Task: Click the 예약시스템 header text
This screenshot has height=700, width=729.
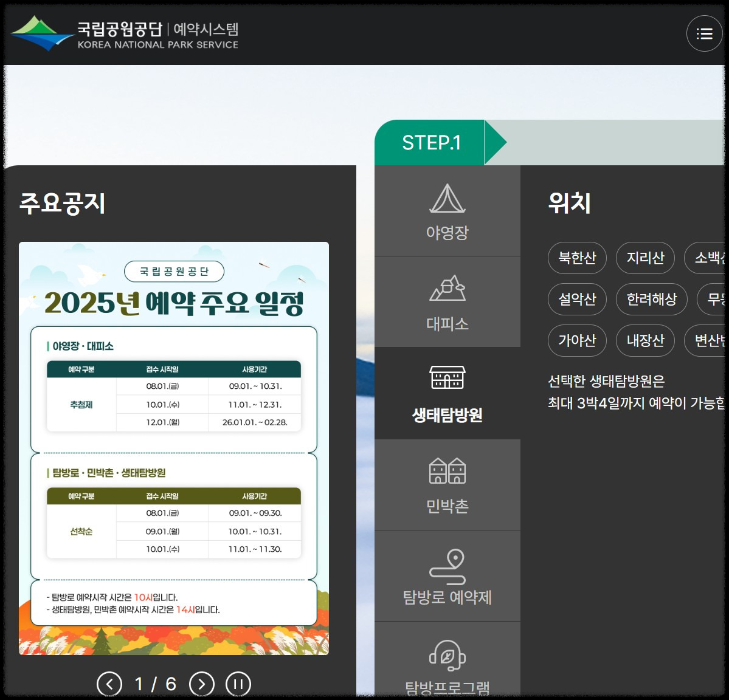Action: (x=206, y=29)
